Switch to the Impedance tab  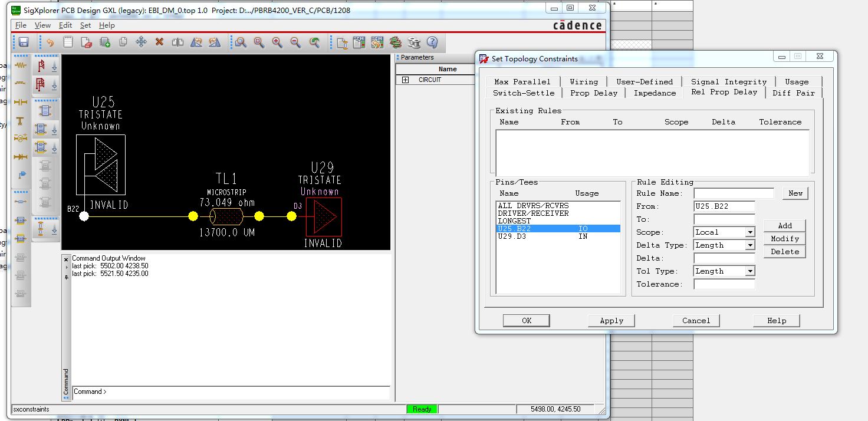coord(655,93)
